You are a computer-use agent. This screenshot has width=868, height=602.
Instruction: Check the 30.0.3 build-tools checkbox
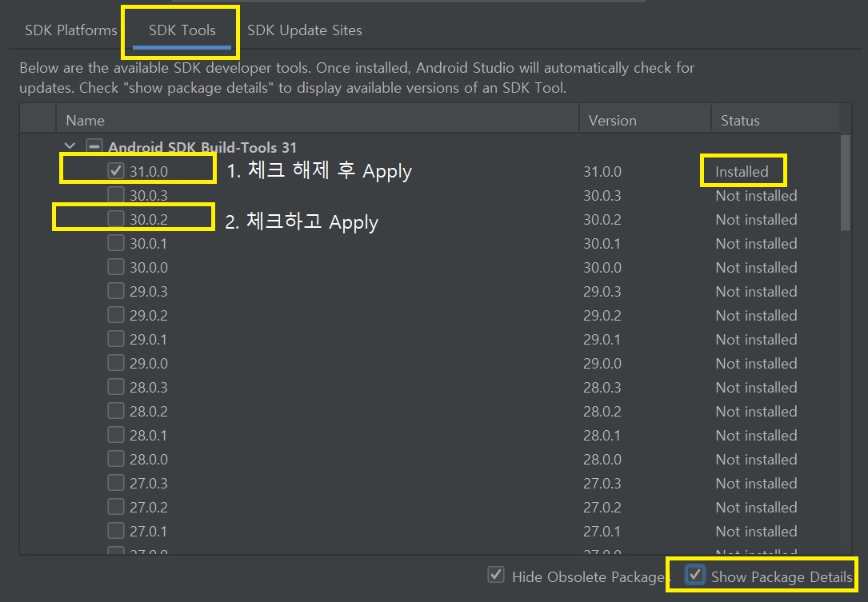tap(116, 195)
